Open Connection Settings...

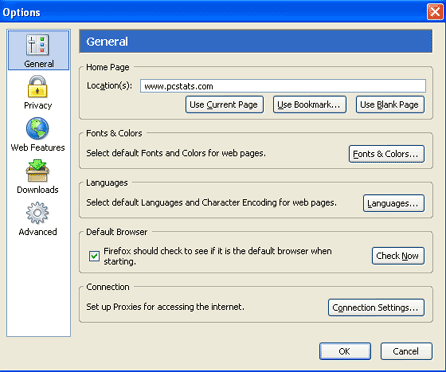(376, 307)
